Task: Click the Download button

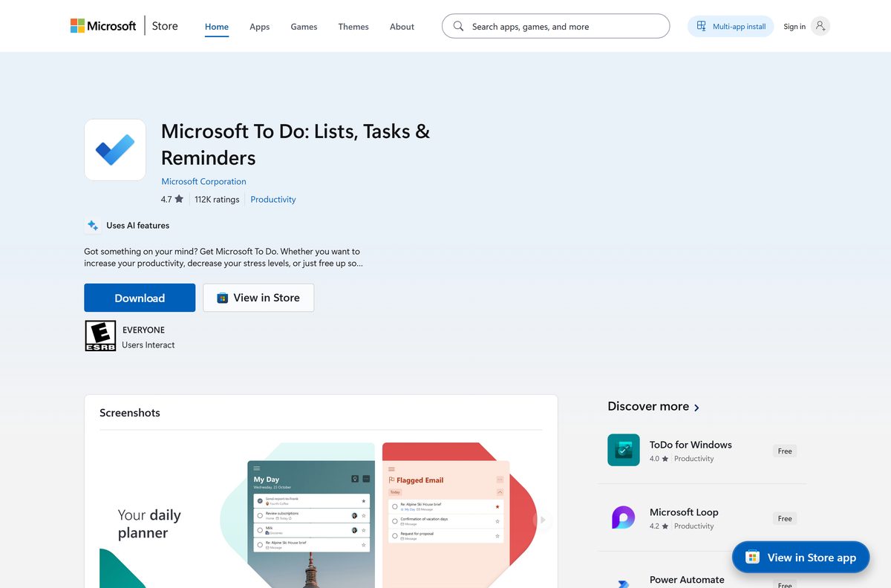Action: [x=140, y=298]
